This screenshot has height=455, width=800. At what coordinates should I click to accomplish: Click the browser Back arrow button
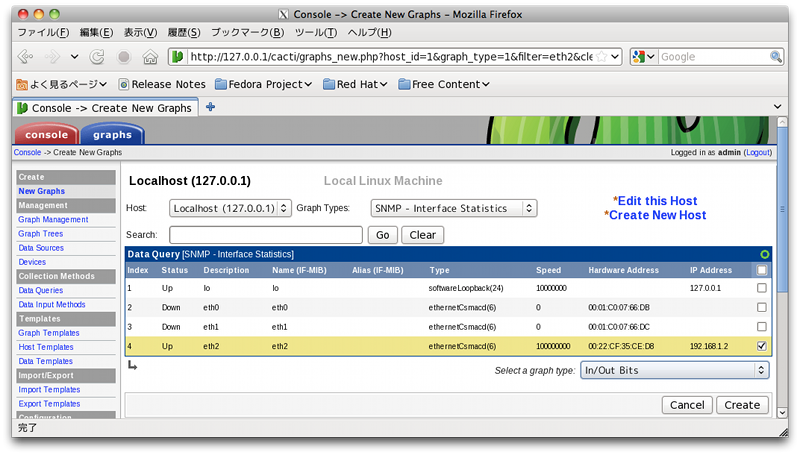click(25, 57)
